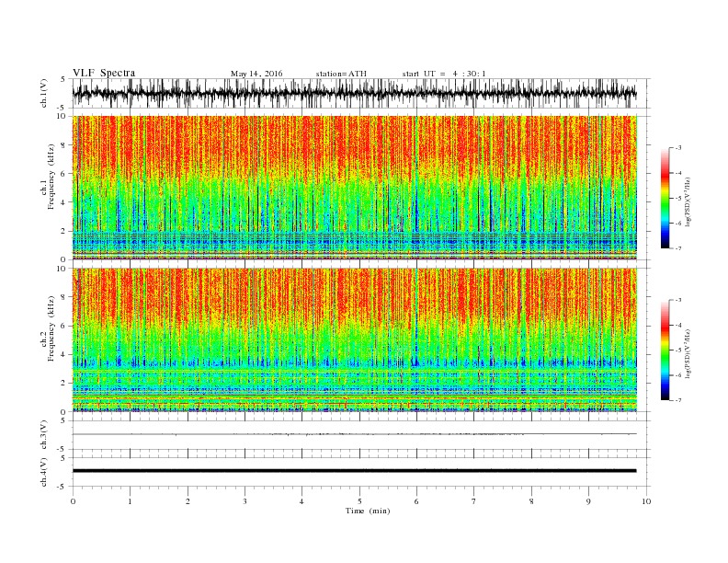The image size is (728, 563).
Task: Click the "ch.3(V)" axis label
Action: (x=44, y=435)
